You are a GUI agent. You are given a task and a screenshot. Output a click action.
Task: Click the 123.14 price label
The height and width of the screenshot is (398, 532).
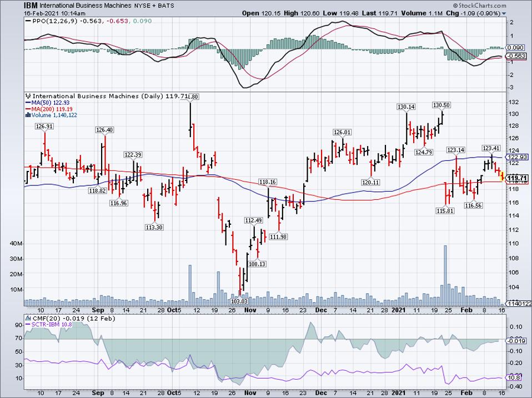pos(456,150)
